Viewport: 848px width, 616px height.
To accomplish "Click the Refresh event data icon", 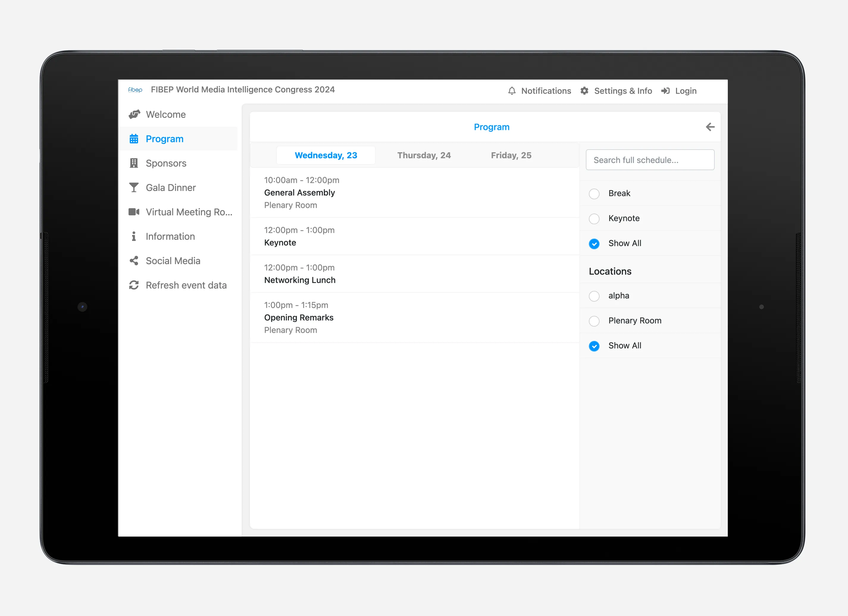I will [132, 285].
